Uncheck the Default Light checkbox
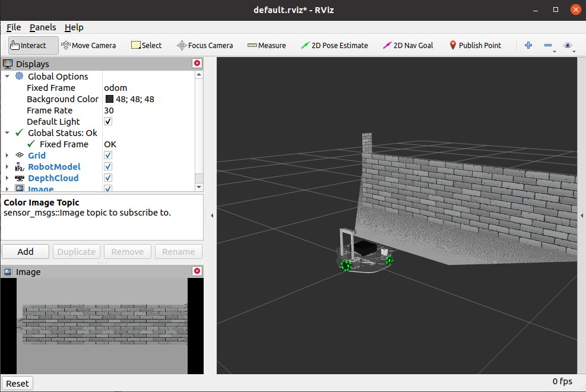 coord(108,121)
